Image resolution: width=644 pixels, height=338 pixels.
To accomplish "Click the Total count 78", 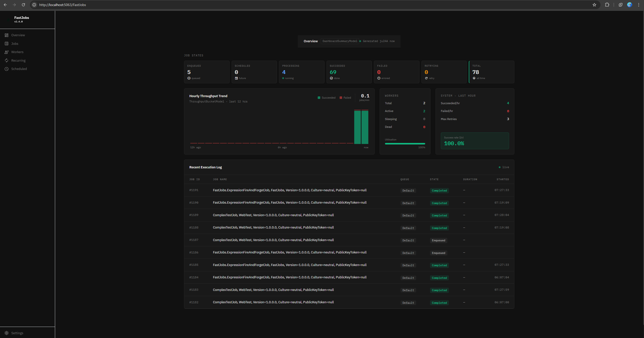I will click(476, 72).
